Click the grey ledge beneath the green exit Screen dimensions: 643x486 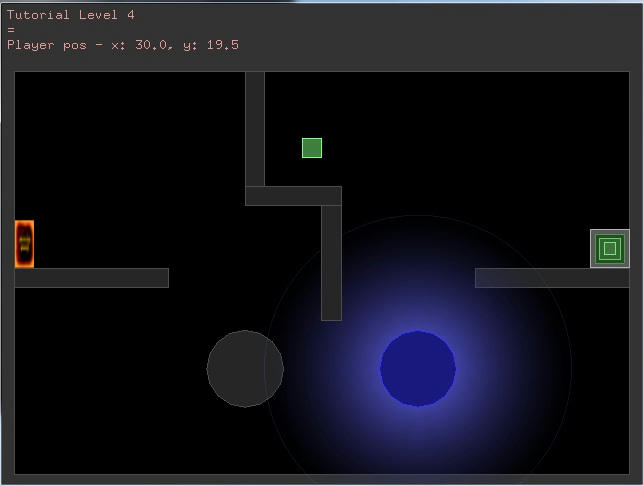(552, 278)
